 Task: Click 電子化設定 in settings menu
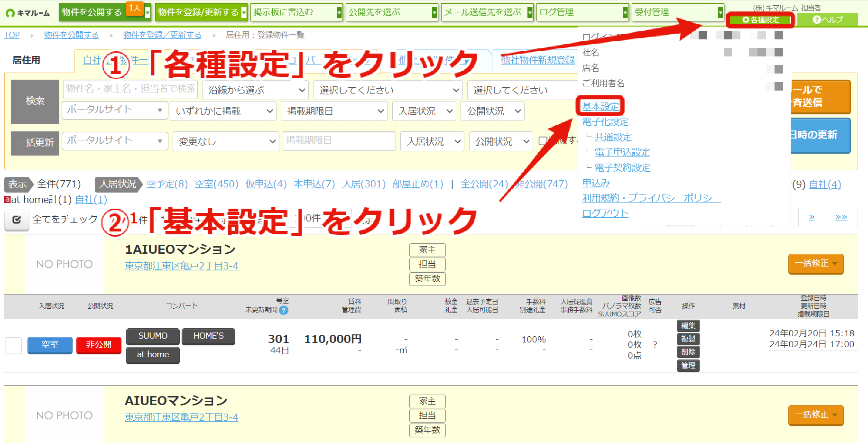click(x=605, y=122)
